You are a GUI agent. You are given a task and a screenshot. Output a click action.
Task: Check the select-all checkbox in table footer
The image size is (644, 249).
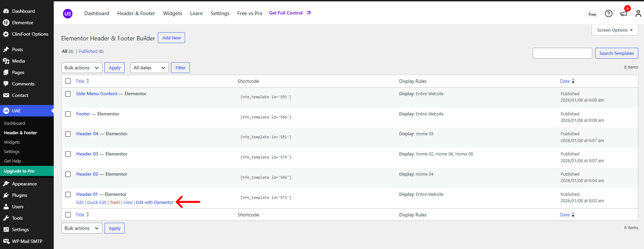click(x=68, y=215)
